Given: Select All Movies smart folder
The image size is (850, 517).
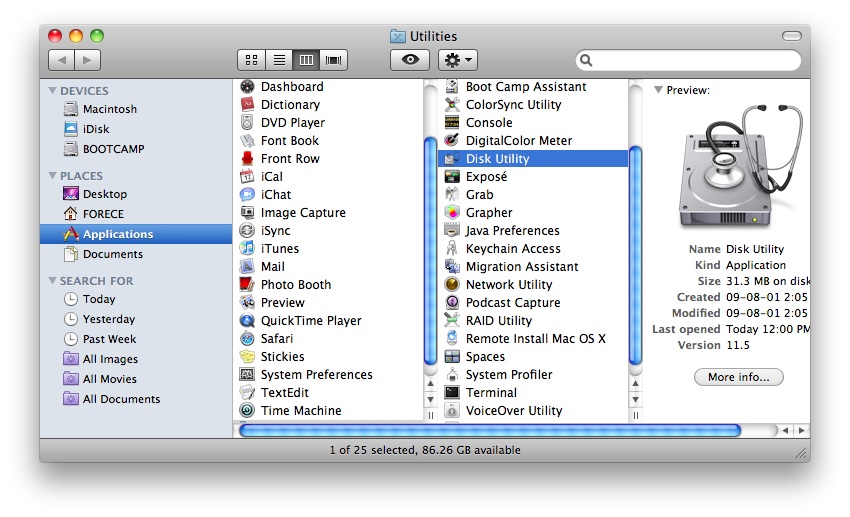Looking at the screenshot, I should [100, 379].
